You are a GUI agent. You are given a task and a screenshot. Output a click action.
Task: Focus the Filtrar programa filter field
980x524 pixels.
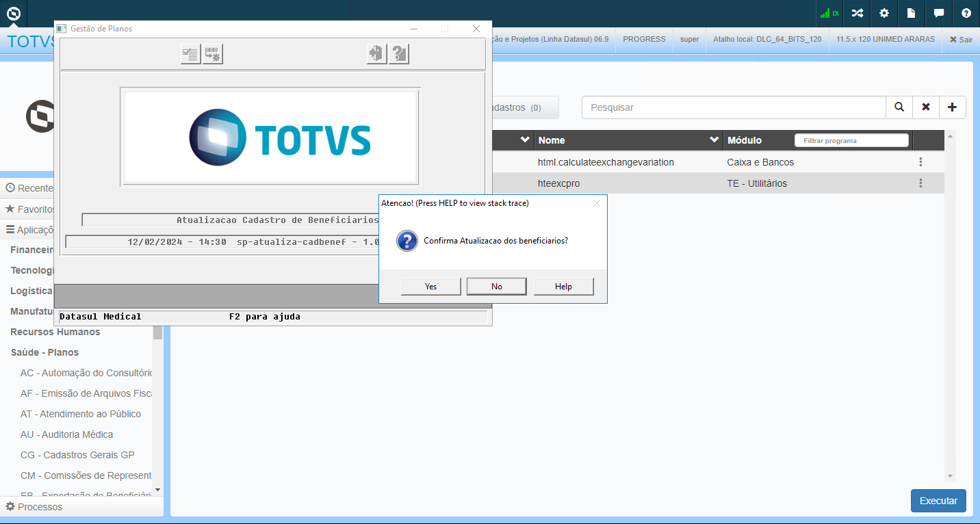[851, 140]
